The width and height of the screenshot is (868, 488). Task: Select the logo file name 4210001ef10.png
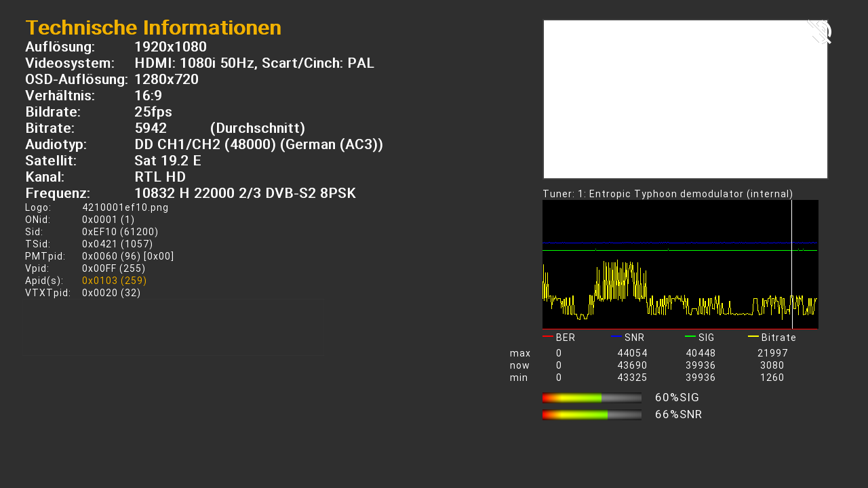click(125, 207)
